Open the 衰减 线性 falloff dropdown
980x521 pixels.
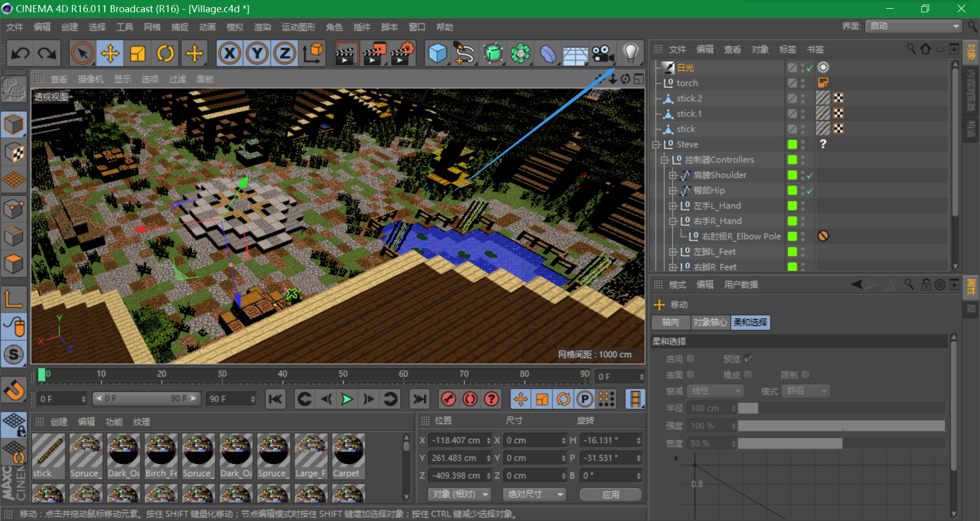tap(715, 391)
